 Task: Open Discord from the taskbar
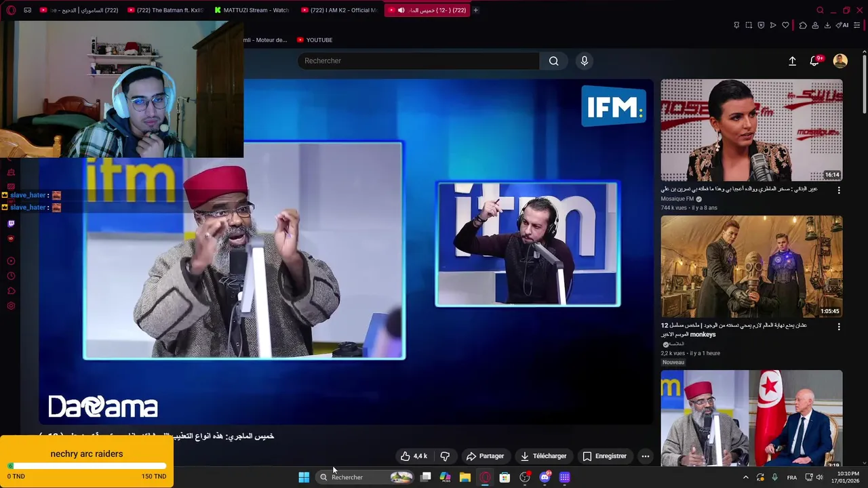[x=545, y=477]
